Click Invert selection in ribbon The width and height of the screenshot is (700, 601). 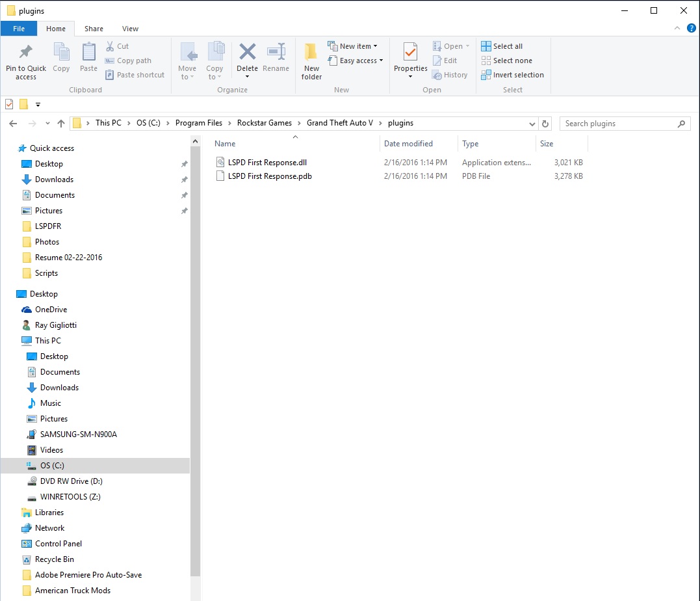[x=512, y=75]
